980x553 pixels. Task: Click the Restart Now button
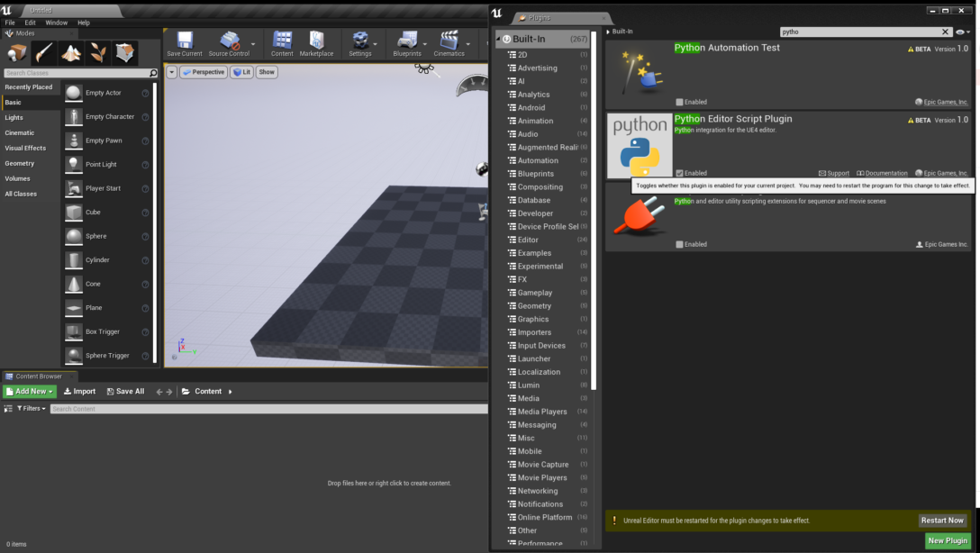tap(942, 520)
